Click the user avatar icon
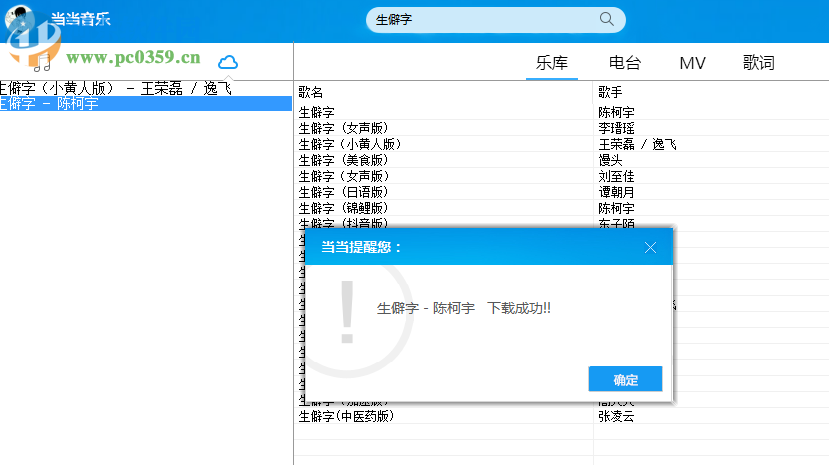 19,20
